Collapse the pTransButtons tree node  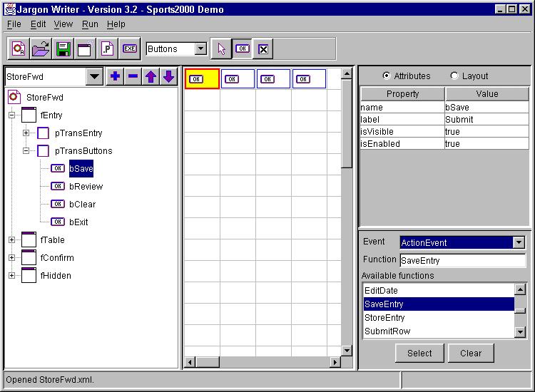[26, 151]
